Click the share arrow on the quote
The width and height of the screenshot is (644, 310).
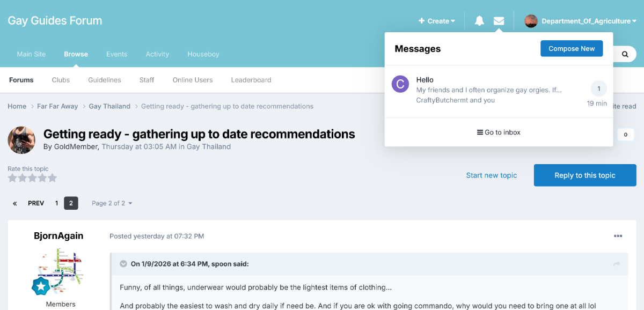617,264
